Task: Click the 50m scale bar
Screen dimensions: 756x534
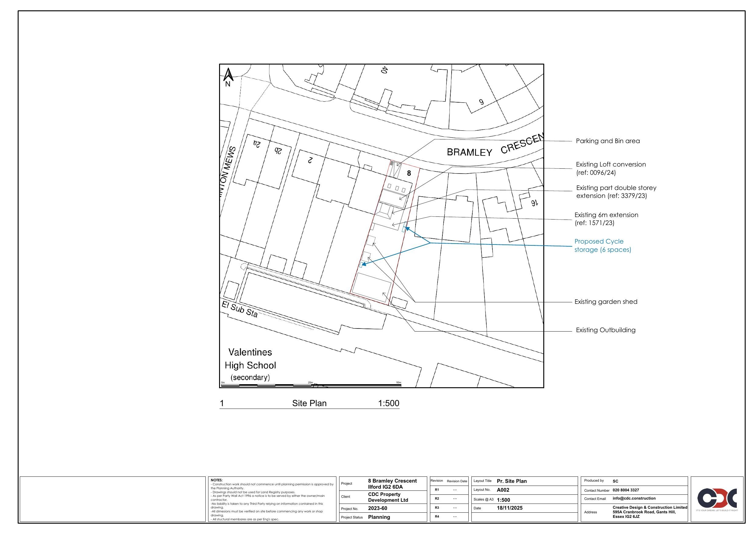Action: (311, 385)
